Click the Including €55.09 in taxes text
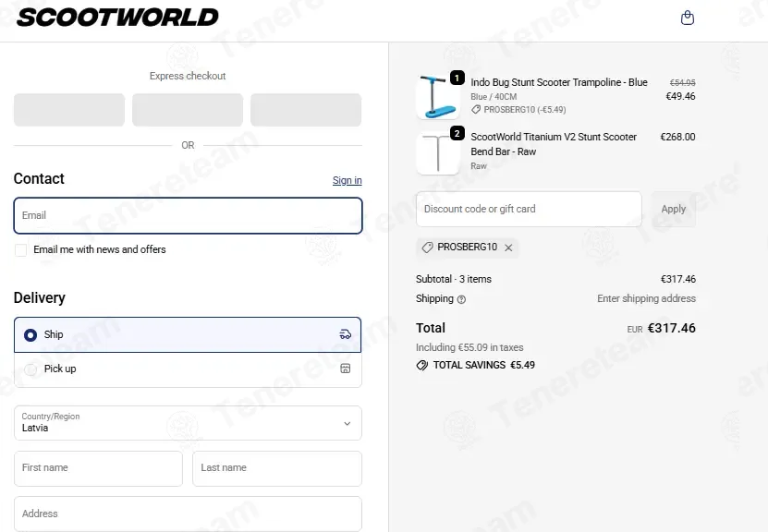This screenshot has width=768, height=532. pyautogui.click(x=469, y=347)
